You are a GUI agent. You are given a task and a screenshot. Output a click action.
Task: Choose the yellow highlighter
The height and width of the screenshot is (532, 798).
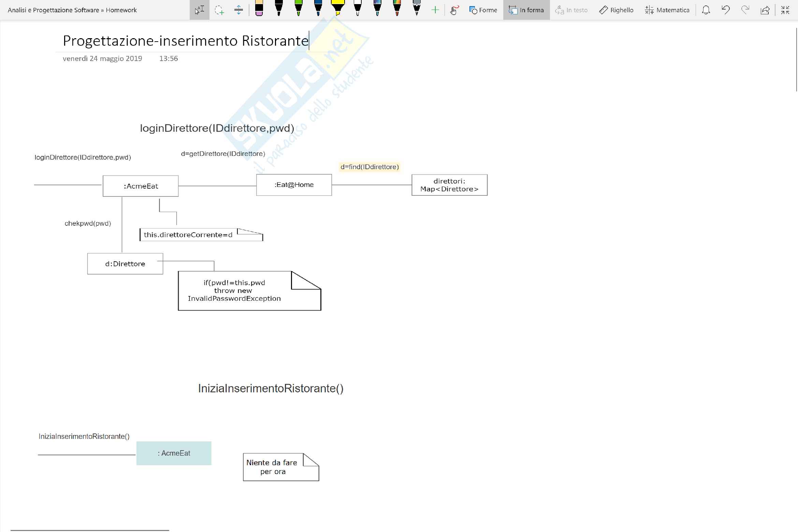pyautogui.click(x=337, y=9)
